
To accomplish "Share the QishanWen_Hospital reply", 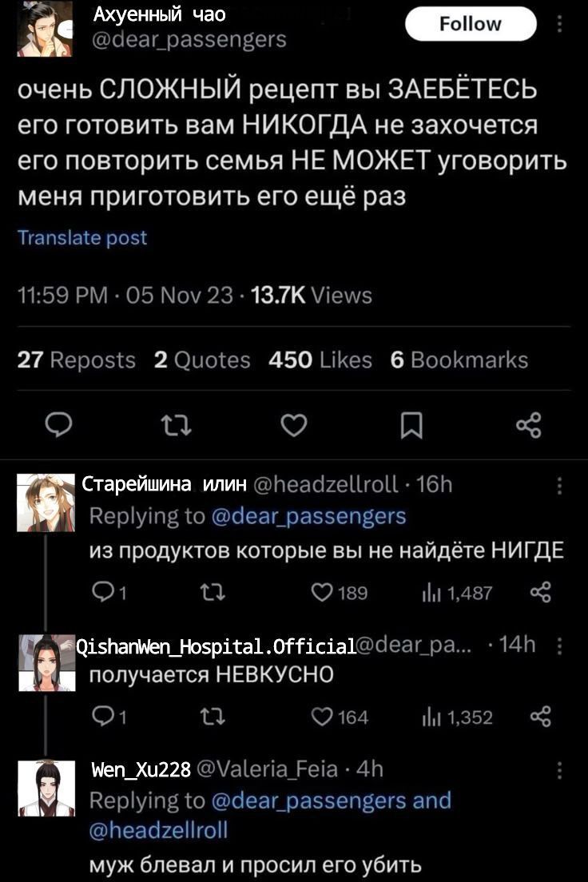I will pyautogui.click(x=541, y=717).
